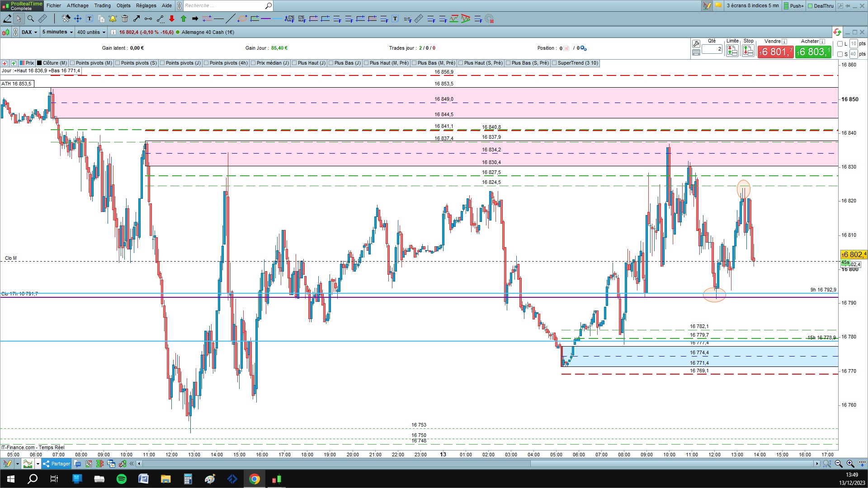Click the alarm bell alert icon
868x488 pixels.
tap(113, 19)
